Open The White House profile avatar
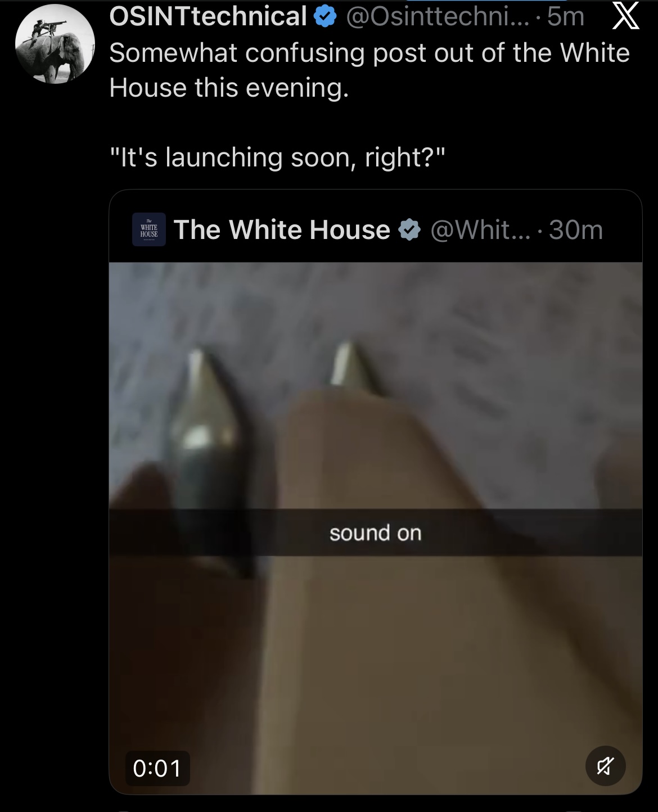658x812 pixels. (149, 229)
